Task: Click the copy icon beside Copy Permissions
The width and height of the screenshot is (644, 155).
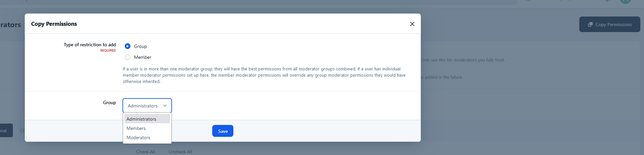Action: point(590,24)
